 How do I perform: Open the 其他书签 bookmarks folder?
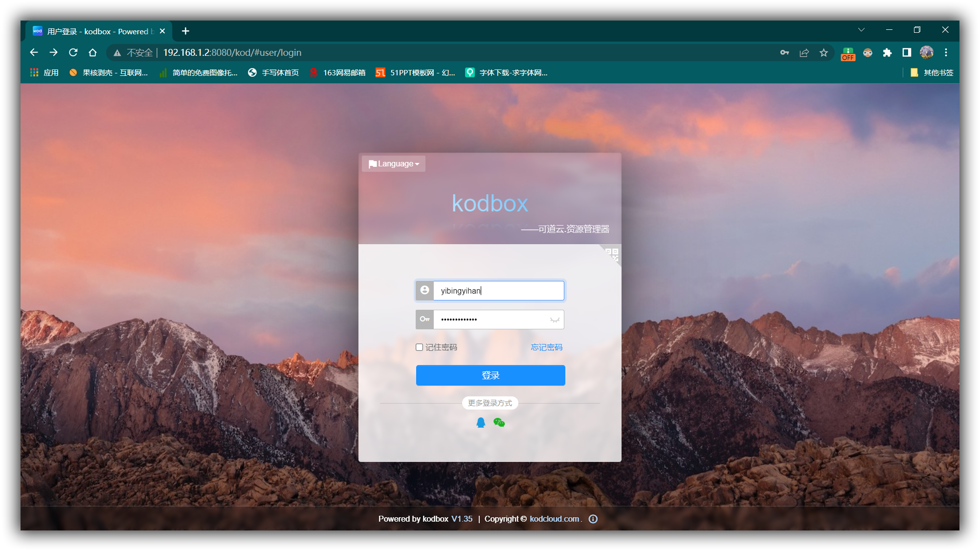(x=932, y=72)
